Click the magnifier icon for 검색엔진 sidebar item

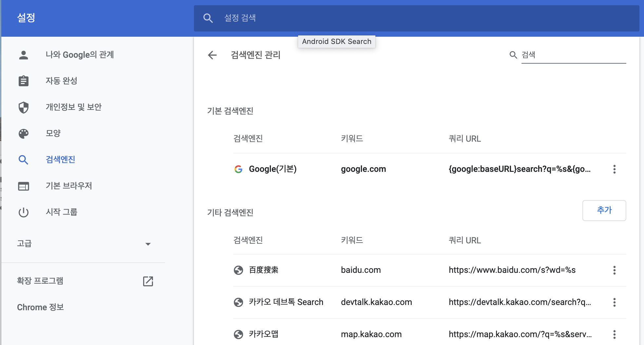point(24,160)
